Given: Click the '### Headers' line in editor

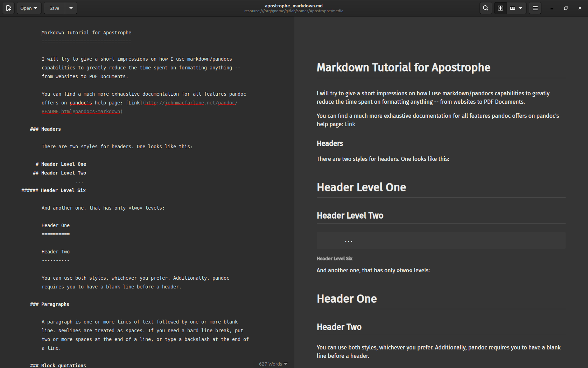Looking at the screenshot, I should point(51,129).
